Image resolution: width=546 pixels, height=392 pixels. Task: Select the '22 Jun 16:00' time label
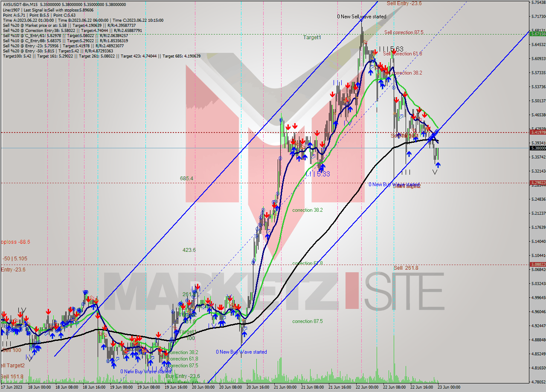[422, 387]
